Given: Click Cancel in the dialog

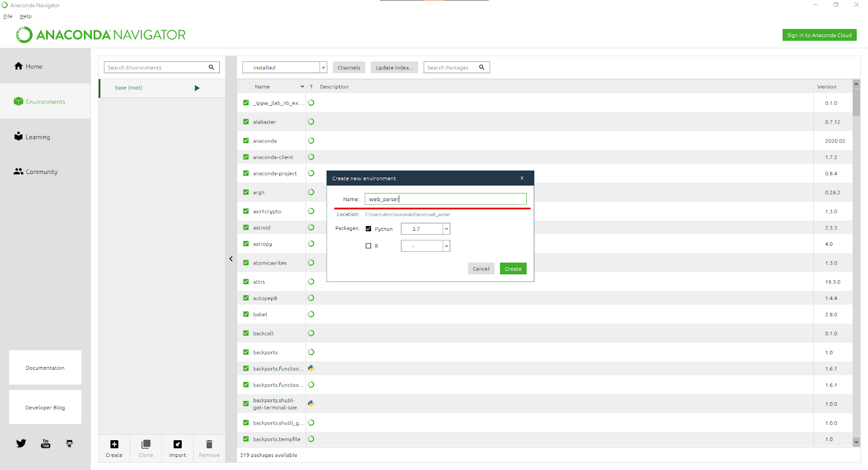Looking at the screenshot, I should pos(481,268).
